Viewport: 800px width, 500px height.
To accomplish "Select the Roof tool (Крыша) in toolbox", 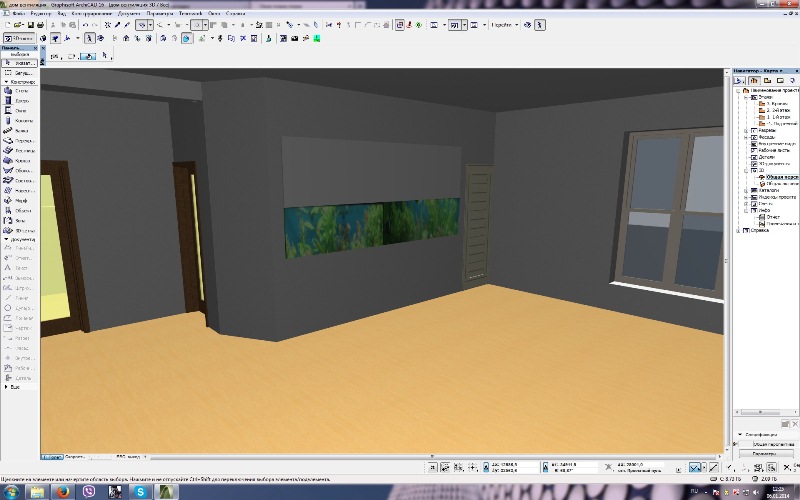I will [x=20, y=161].
